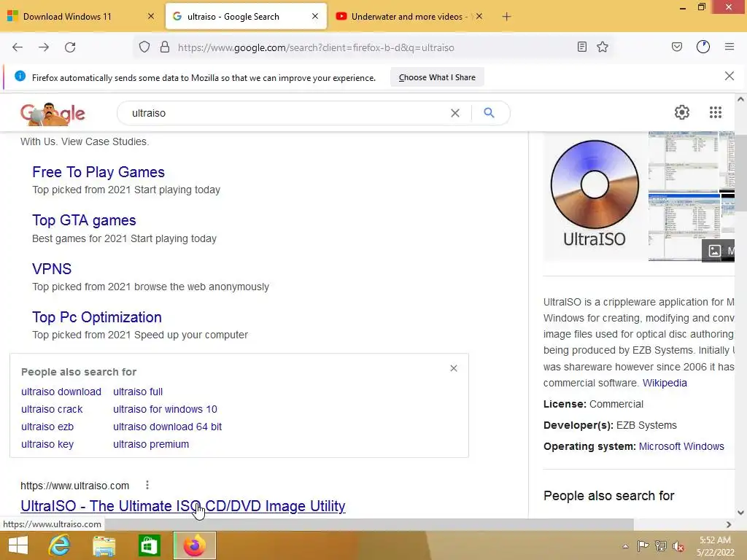Open File Explorer from taskbar
This screenshot has height=560, width=747.
(x=104, y=545)
